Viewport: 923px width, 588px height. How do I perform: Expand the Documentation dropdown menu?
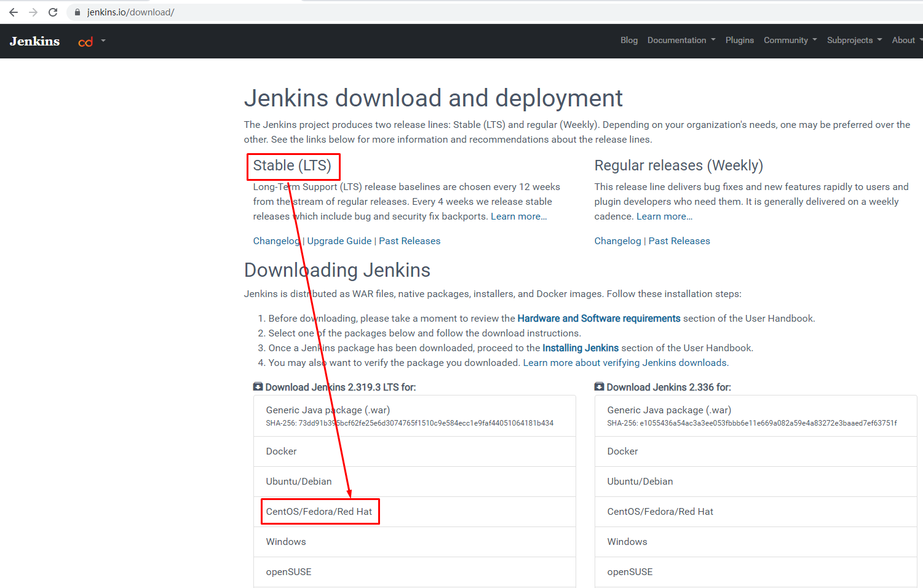click(x=681, y=40)
